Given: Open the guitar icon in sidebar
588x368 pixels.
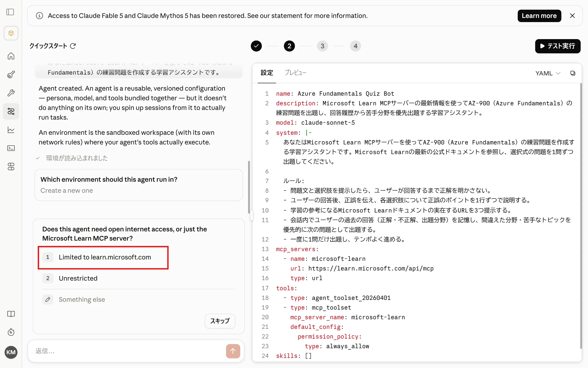Looking at the screenshot, I should (x=11, y=75).
